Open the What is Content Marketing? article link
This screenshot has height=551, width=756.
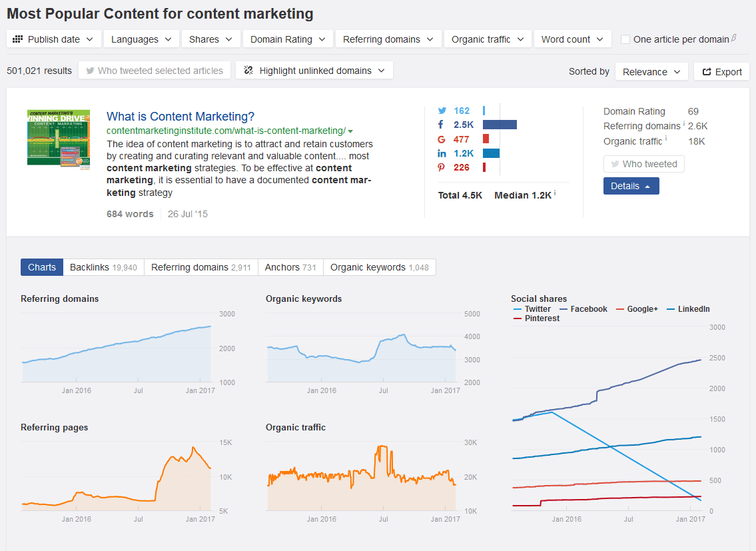pyautogui.click(x=181, y=117)
